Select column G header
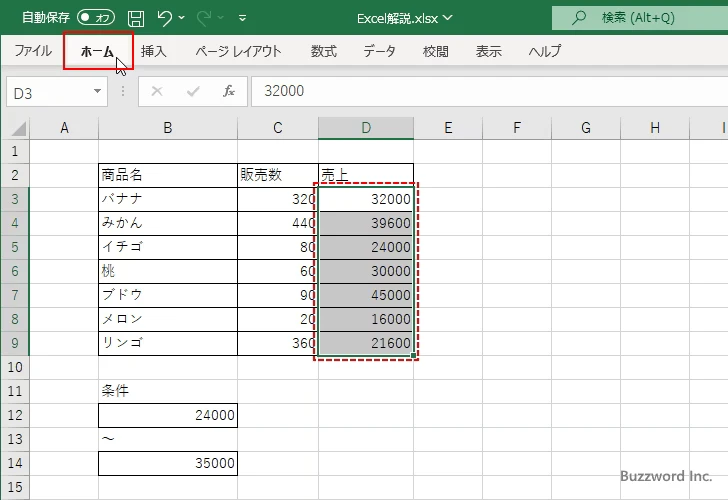 tap(586, 128)
